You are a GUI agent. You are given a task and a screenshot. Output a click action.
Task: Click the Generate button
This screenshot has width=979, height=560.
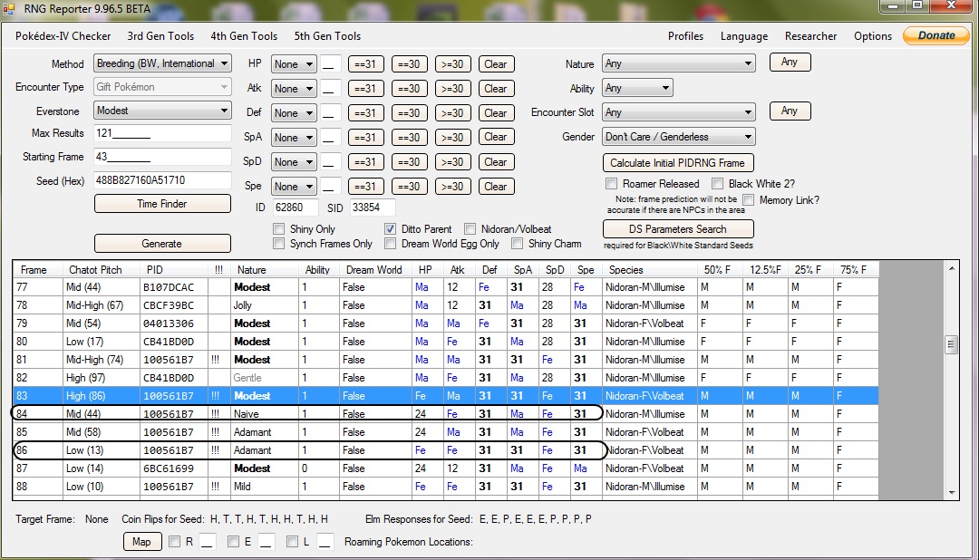point(162,244)
